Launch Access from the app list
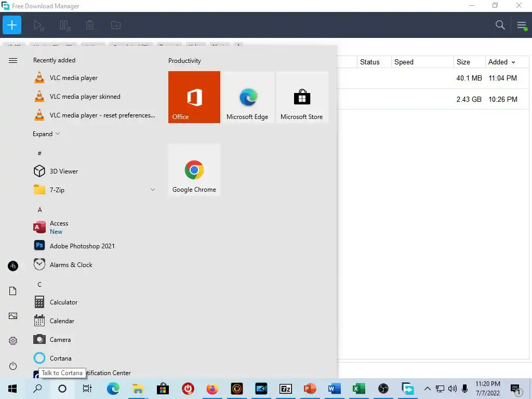532x399 pixels. pyautogui.click(x=95, y=228)
